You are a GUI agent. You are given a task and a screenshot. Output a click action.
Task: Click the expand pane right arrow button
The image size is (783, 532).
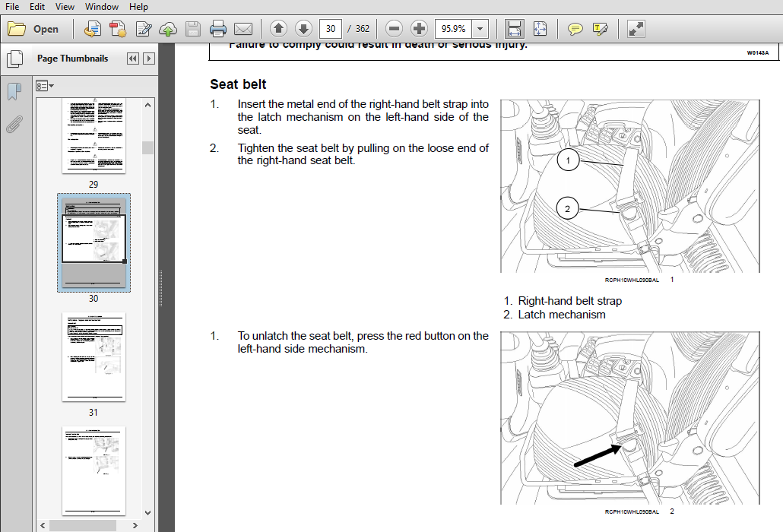[x=149, y=59]
